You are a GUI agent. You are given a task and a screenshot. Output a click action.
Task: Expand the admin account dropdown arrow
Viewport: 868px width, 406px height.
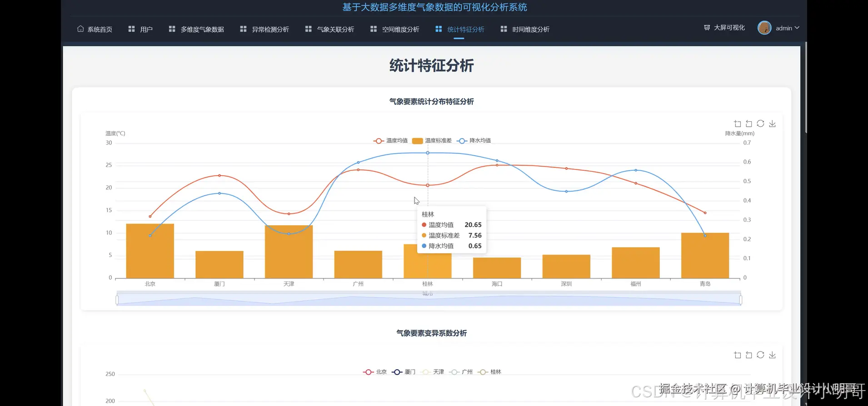click(797, 28)
